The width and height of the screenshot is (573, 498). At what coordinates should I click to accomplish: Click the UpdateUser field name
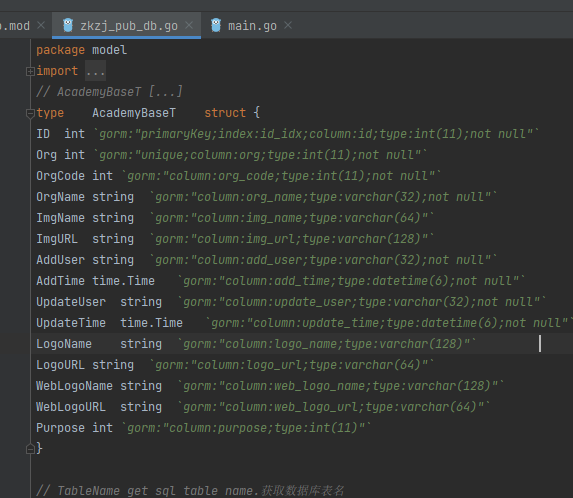71,302
